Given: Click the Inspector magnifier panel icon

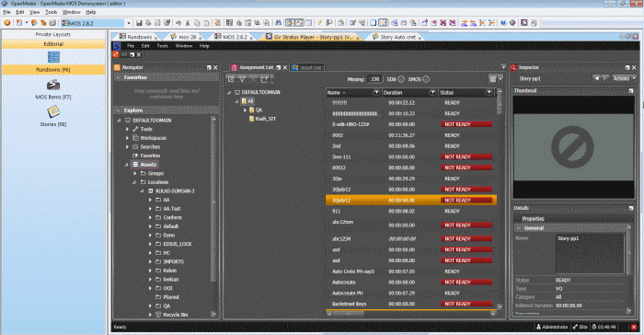Looking at the screenshot, I should (513, 67).
